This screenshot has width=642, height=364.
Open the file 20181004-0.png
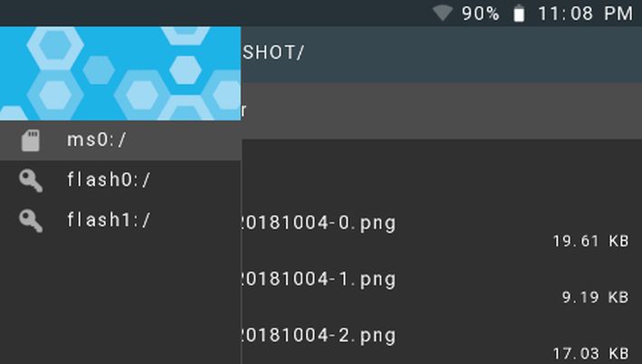pos(319,224)
